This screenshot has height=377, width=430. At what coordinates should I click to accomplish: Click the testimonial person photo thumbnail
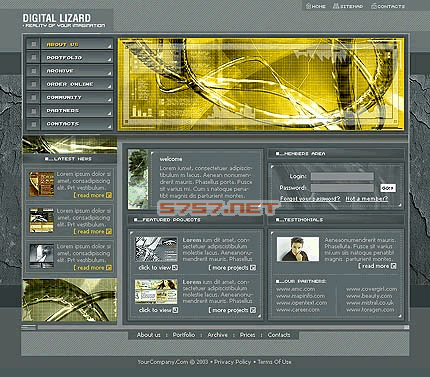298,249
